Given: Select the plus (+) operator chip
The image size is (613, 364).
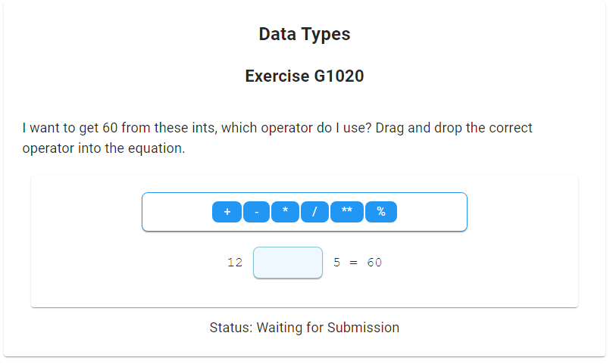Looking at the screenshot, I should coord(227,212).
